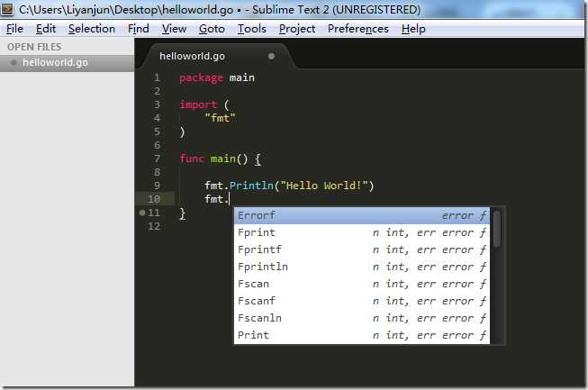The width and height of the screenshot is (588, 390).
Task: Click the unsaved dot on helloworld.go tab
Action: tap(272, 56)
